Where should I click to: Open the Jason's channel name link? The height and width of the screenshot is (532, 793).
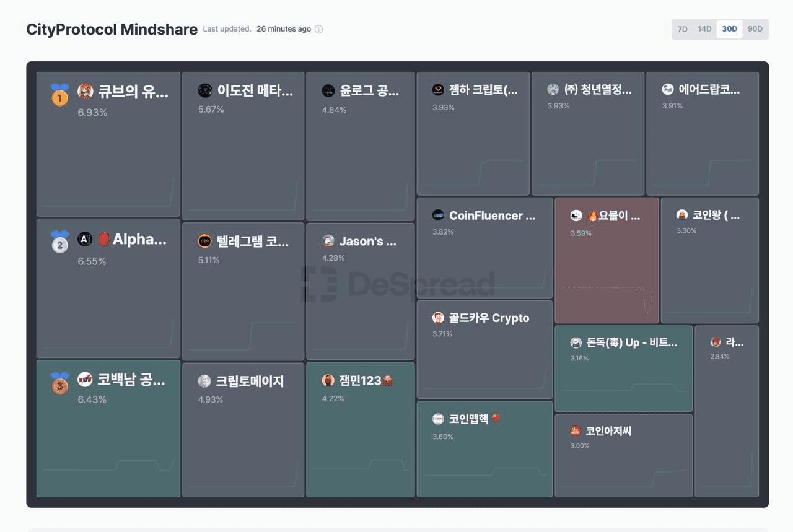click(x=367, y=241)
